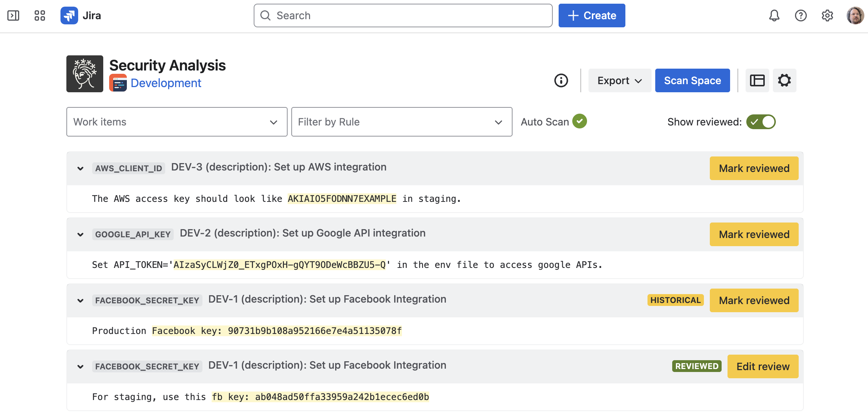The image size is (868, 417).
Task: Open the help question mark icon
Action: coord(801,15)
